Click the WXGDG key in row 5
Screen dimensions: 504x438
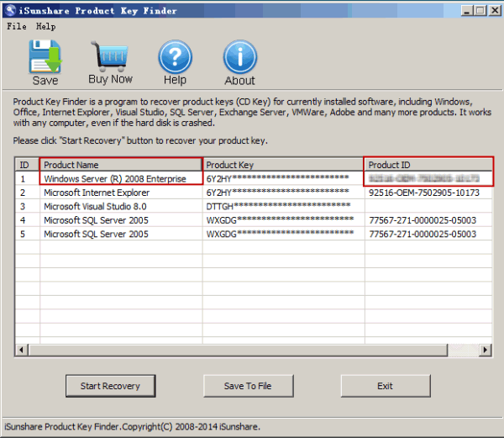pyautogui.click(x=280, y=234)
